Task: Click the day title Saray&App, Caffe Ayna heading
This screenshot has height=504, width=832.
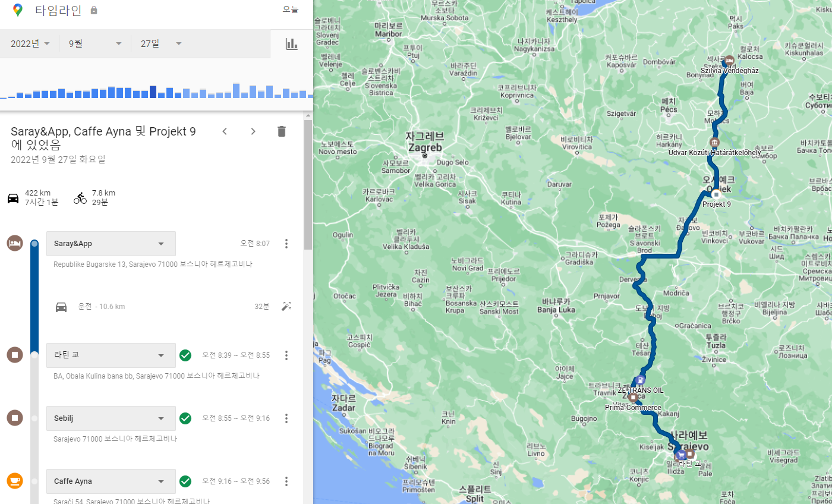Action: [x=103, y=138]
